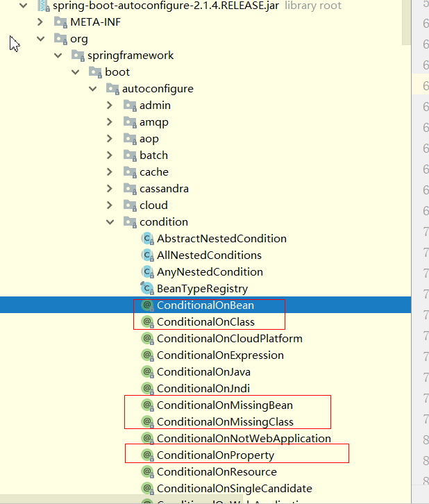Click the BeanTypeRegistry class icon
The height and width of the screenshot is (504, 429).
point(146,289)
